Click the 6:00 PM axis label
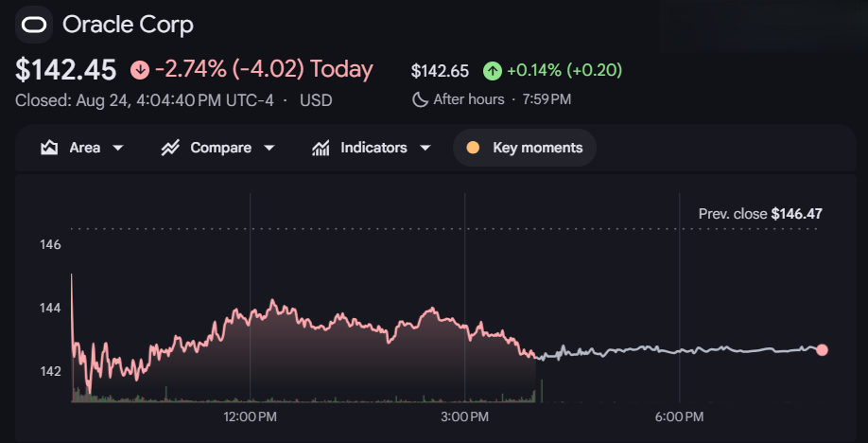This screenshot has width=868, height=443. pyautogui.click(x=680, y=416)
